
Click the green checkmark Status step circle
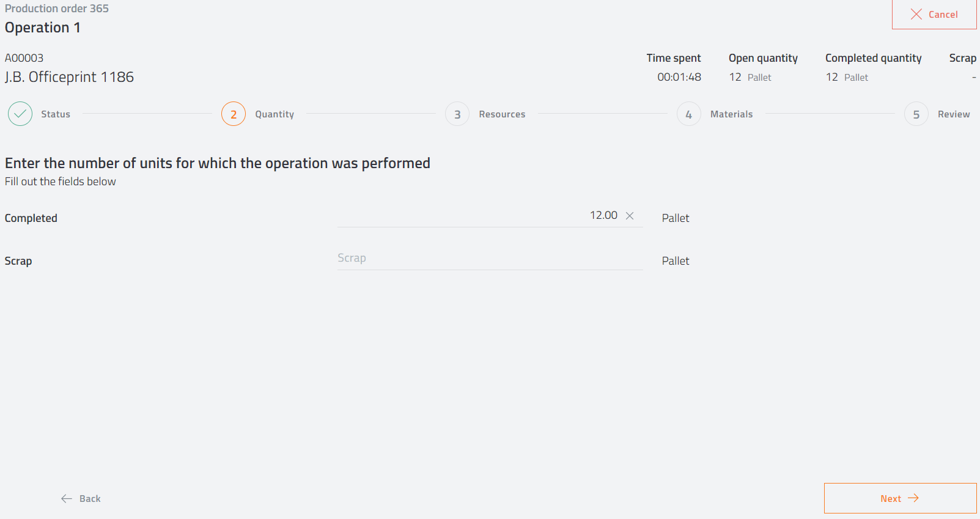(20, 114)
